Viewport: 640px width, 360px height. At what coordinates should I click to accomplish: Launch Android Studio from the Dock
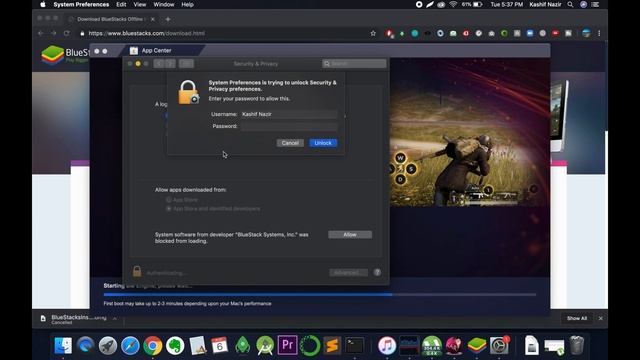point(265,346)
